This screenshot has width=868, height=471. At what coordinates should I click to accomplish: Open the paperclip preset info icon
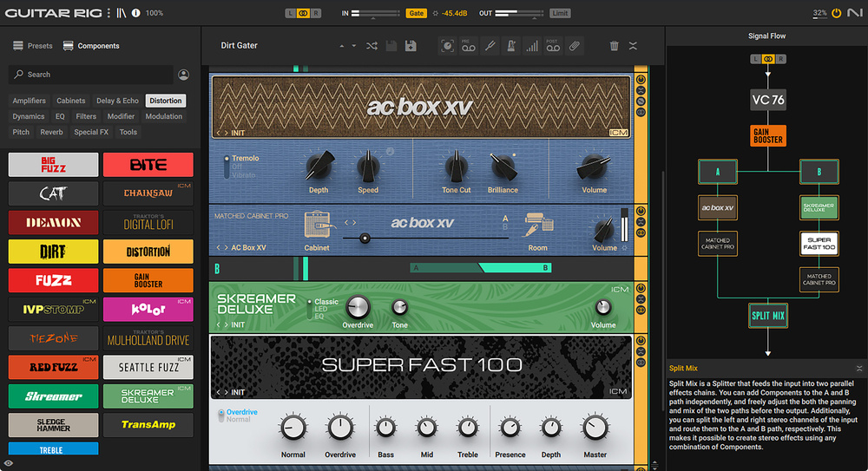[574, 46]
